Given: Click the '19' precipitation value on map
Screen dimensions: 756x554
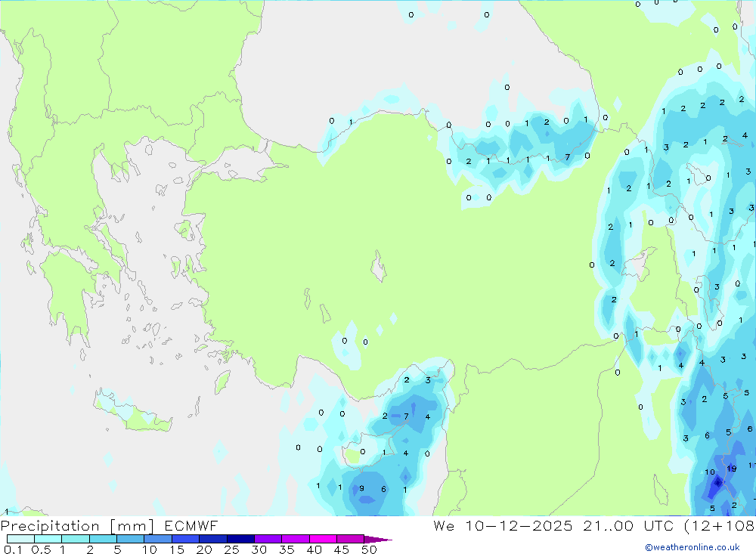Looking at the screenshot, I should (731, 469).
